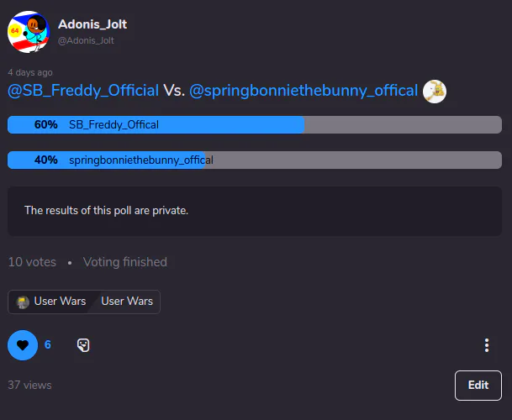Open the sticker reaction icon
This screenshot has width=512, height=420.
(83, 345)
